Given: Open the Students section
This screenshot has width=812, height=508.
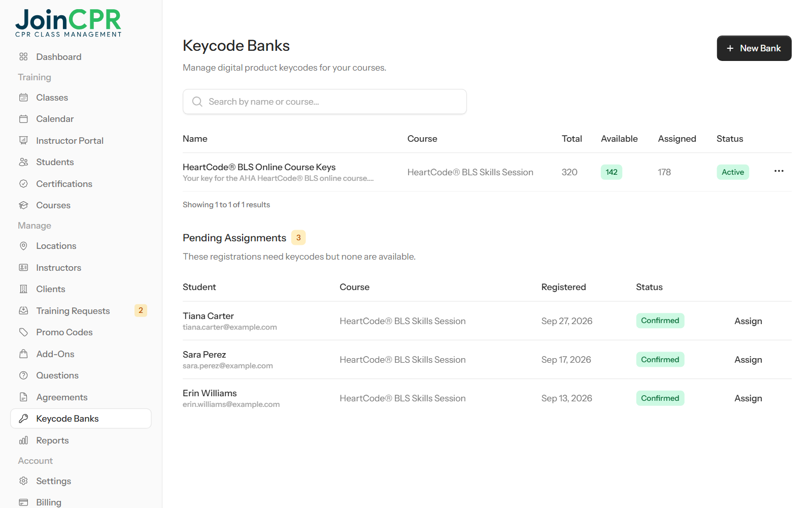Looking at the screenshot, I should tap(81, 162).
